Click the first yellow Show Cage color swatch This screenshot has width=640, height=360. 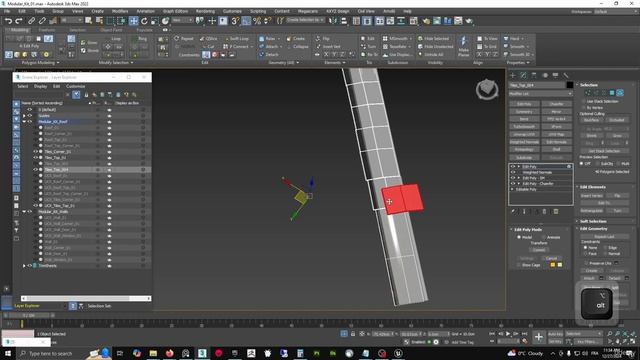coord(553,265)
